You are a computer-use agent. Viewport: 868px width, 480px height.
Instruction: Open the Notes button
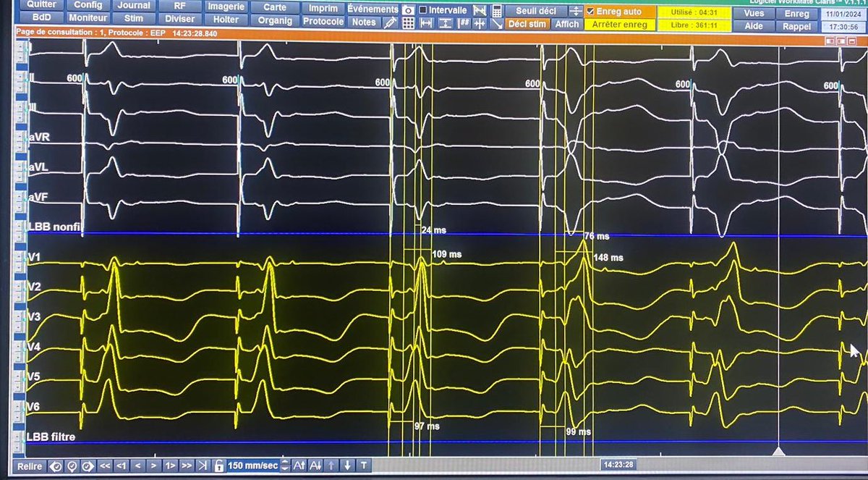364,22
